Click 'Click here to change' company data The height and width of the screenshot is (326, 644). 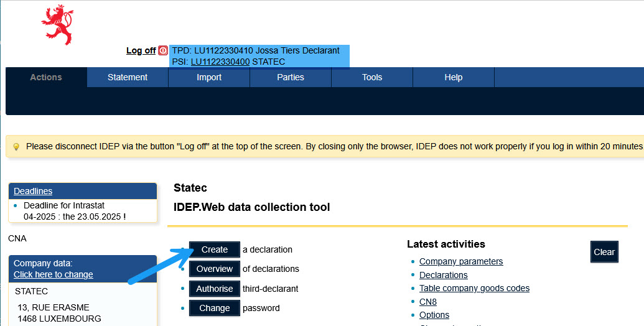(54, 274)
